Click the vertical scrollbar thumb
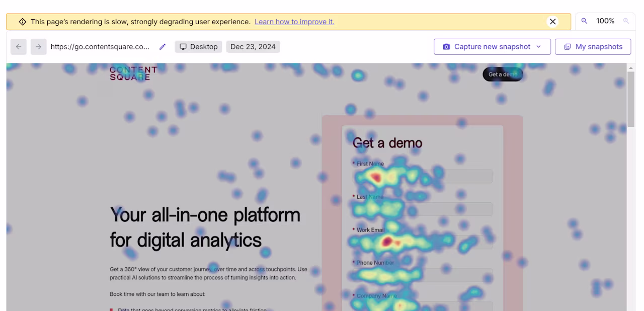The height and width of the screenshot is (311, 644). pyautogui.click(x=631, y=99)
